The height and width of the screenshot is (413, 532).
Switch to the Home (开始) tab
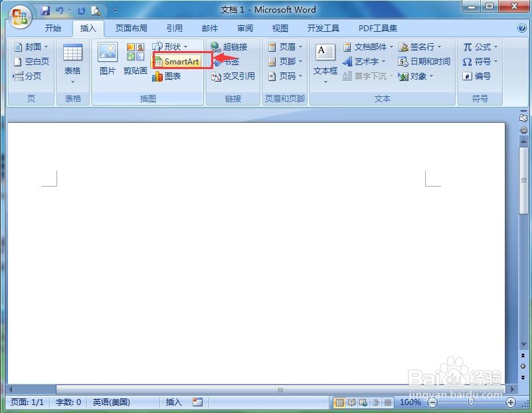coord(53,28)
